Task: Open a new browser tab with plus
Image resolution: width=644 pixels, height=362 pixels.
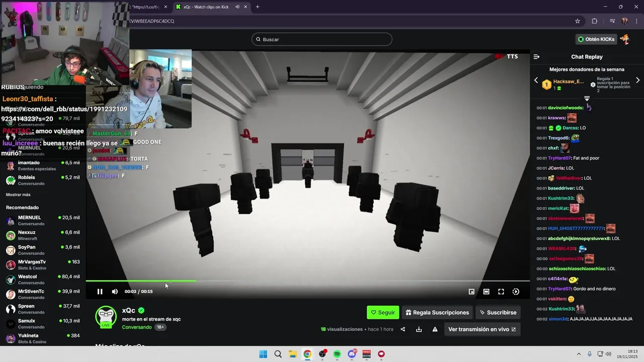Action: [x=258, y=7]
